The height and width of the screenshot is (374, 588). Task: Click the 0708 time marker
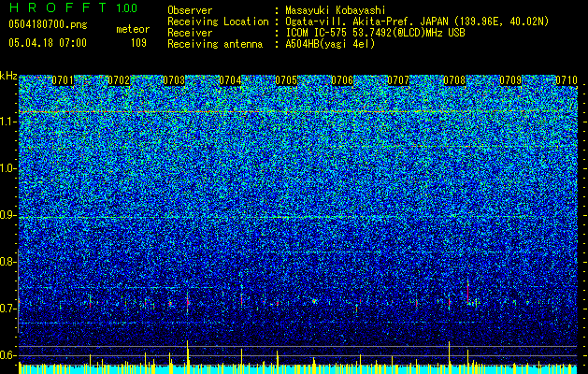pos(454,80)
